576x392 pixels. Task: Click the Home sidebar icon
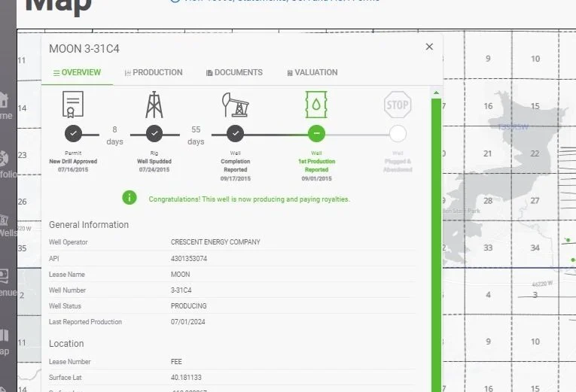click(4, 100)
